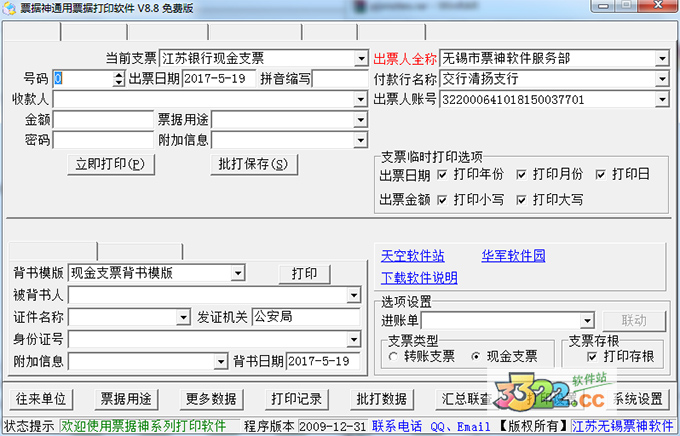Open the 华军软件园 link
The height and width of the screenshot is (436, 680).
[513, 256]
